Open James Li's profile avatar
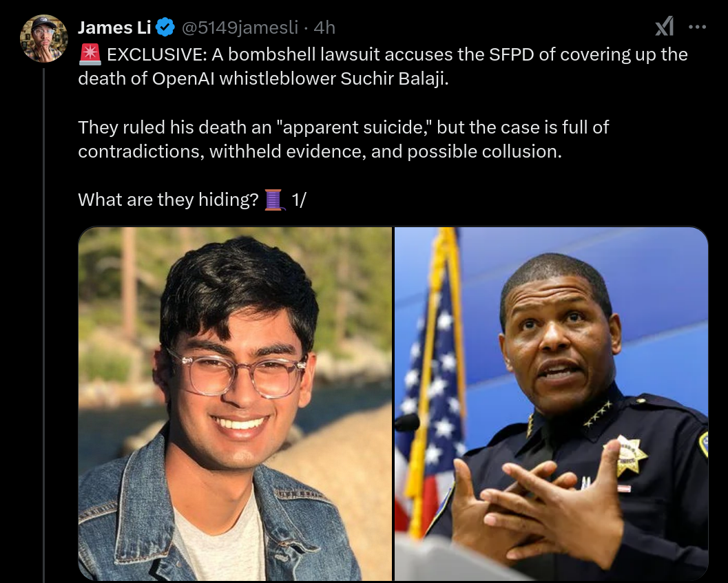 tap(44, 39)
